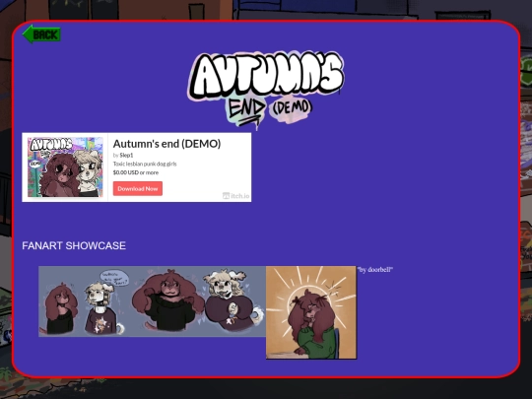Click the Autumn's End (DEMO) graffiti logo
Screen dimensions: 532x399
pos(266,90)
